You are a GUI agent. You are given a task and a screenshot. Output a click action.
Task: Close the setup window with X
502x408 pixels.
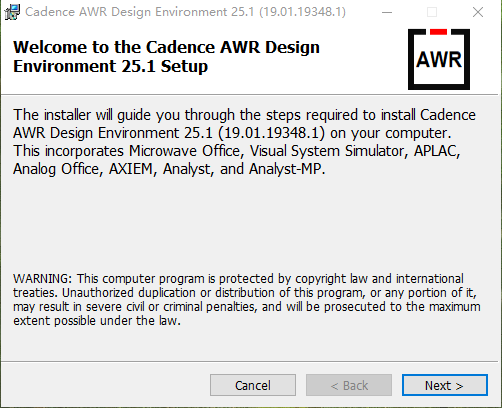point(478,12)
